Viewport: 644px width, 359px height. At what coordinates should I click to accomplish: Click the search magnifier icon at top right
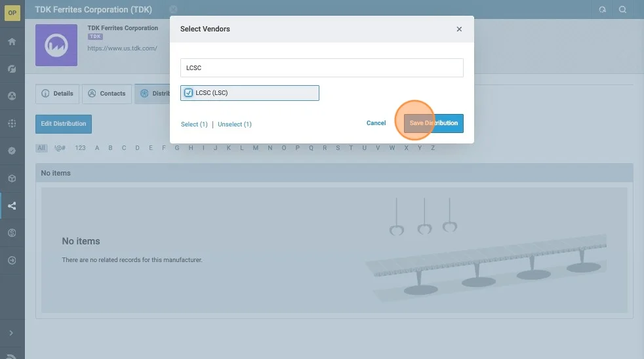(x=622, y=10)
